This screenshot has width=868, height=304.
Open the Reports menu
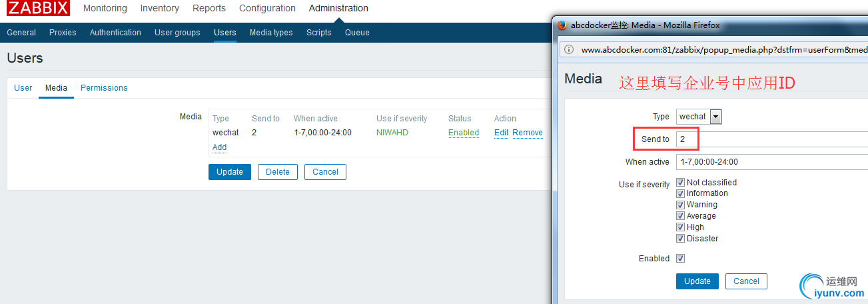pos(209,8)
